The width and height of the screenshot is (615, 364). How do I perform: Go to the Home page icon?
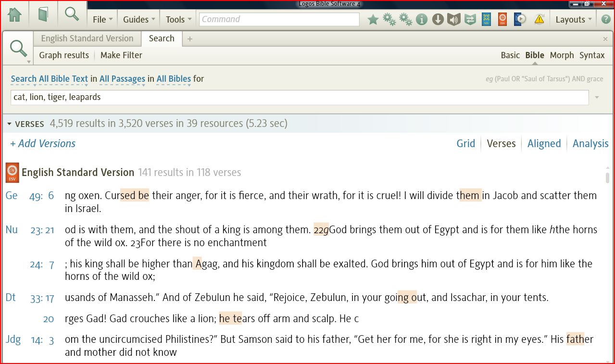coord(15,14)
